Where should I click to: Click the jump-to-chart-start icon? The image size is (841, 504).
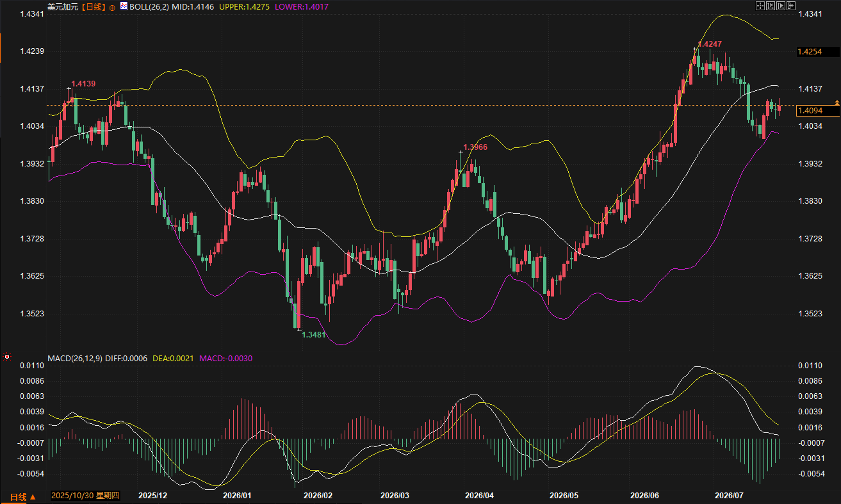(771, 6)
